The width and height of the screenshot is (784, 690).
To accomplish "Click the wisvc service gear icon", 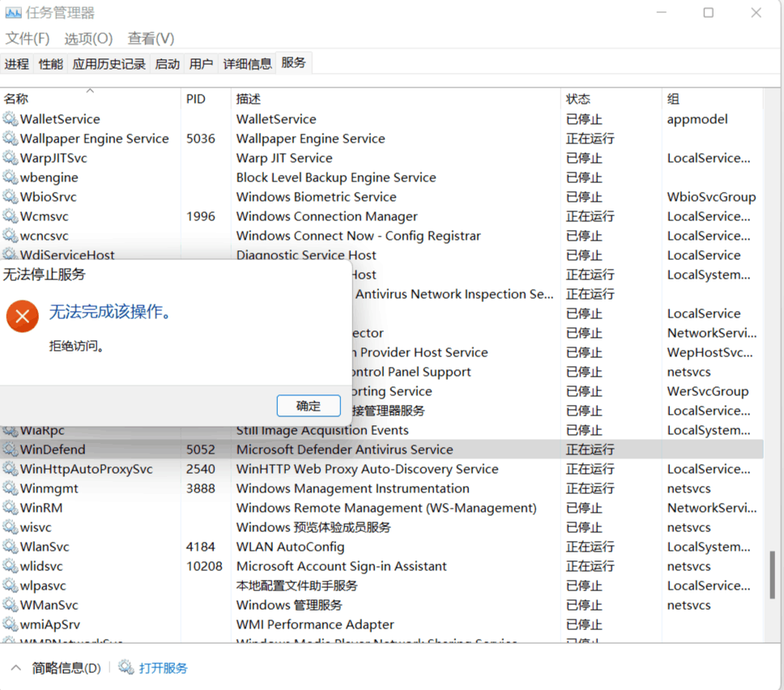I will [x=11, y=527].
